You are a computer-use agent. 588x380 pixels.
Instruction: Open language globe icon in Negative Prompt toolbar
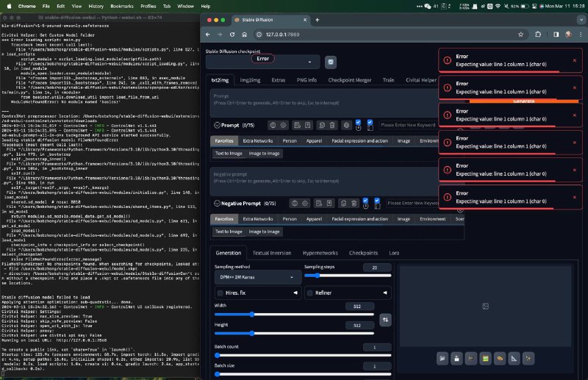295,204
